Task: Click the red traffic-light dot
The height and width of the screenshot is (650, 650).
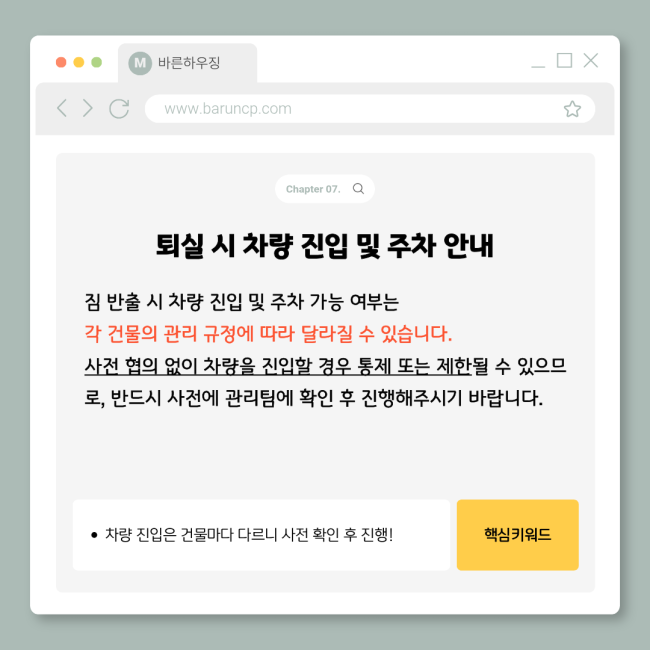Action: coord(61,62)
